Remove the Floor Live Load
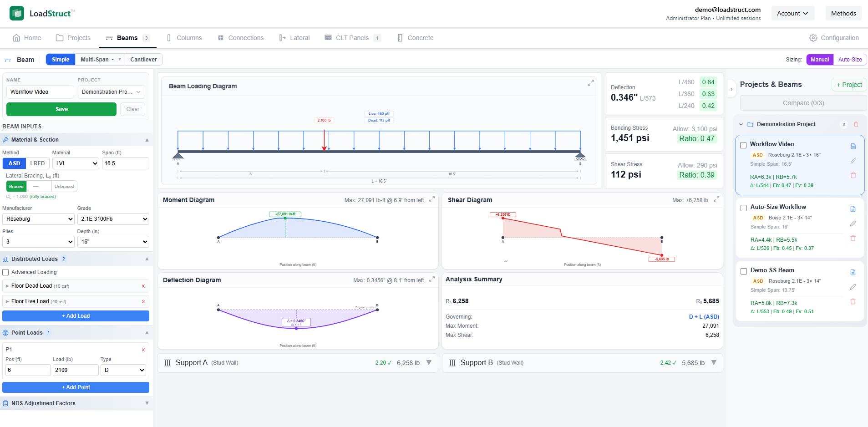The image size is (868, 427). pyautogui.click(x=143, y=302)
